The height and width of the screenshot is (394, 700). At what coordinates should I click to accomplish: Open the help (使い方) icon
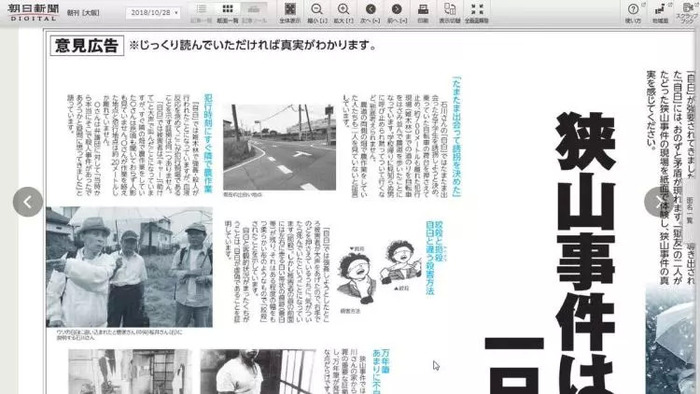(x=633, y=12)
